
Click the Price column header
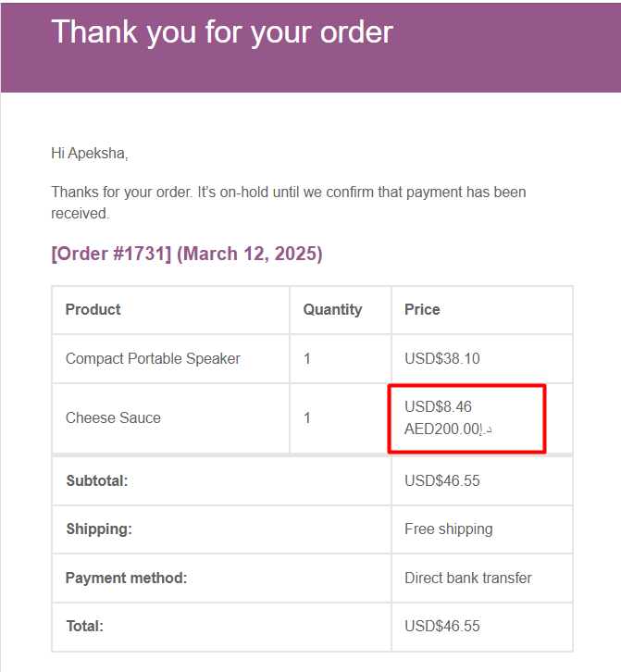pyautogui.click(x=422, y=309)
